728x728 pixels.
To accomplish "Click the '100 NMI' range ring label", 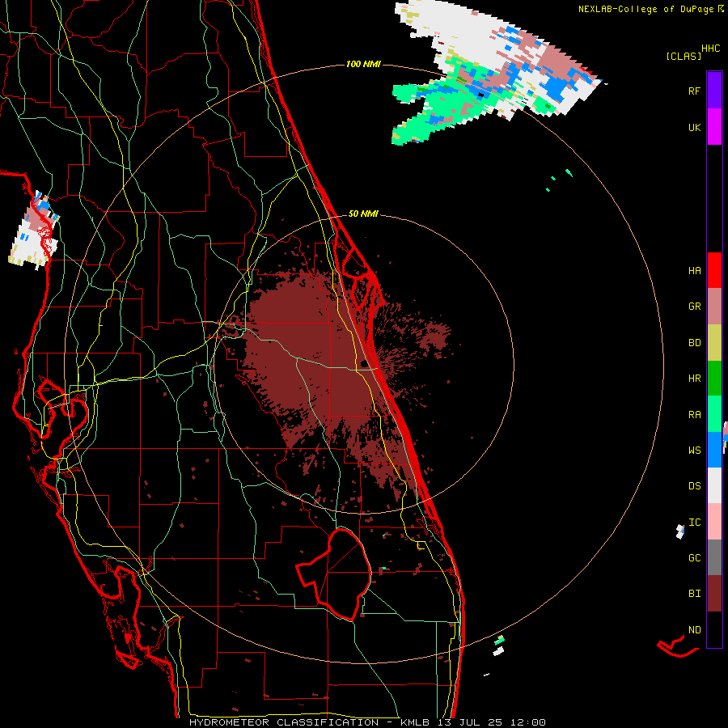I will (363, 64).
